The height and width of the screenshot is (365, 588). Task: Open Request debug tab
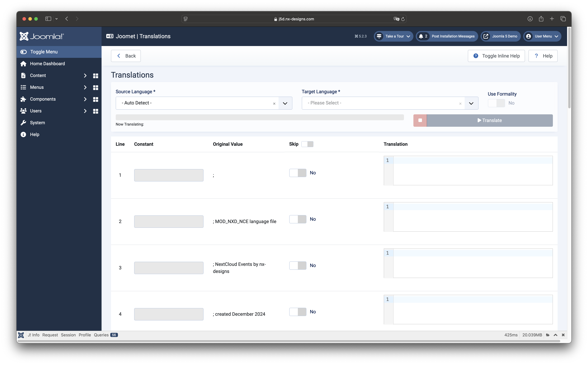(x=50, y=335)
